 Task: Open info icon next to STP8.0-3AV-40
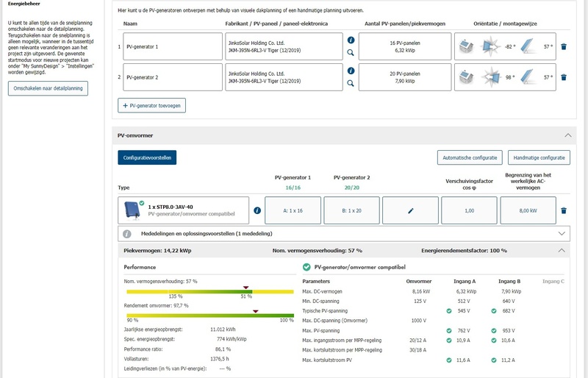click(x=257, y=210)
